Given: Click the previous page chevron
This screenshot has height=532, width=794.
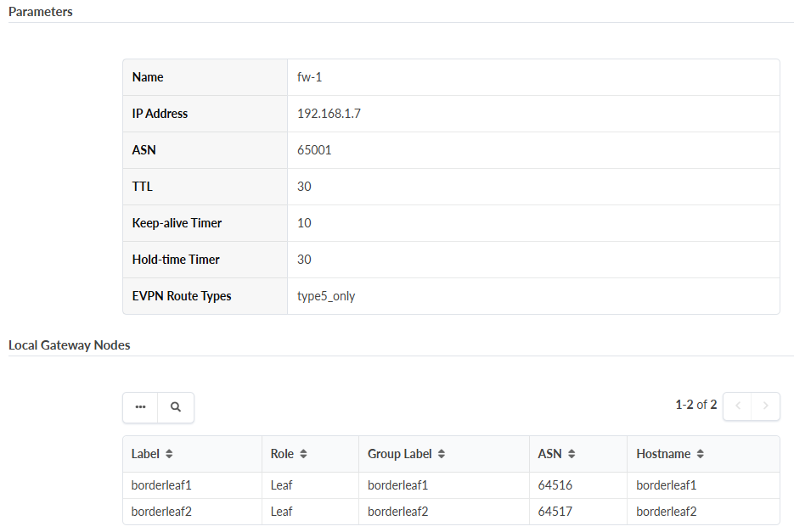Looking at the screenshot, I should (737, 406).
